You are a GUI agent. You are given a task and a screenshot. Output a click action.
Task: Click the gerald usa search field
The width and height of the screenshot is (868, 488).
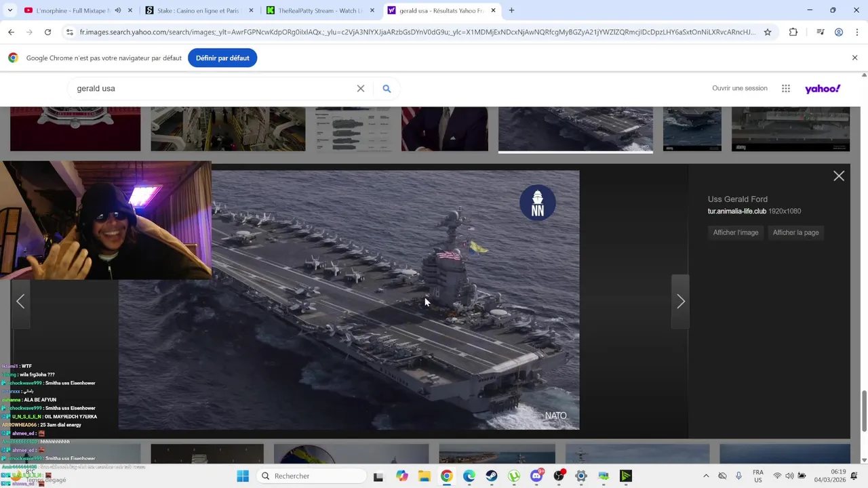(214, 88)
